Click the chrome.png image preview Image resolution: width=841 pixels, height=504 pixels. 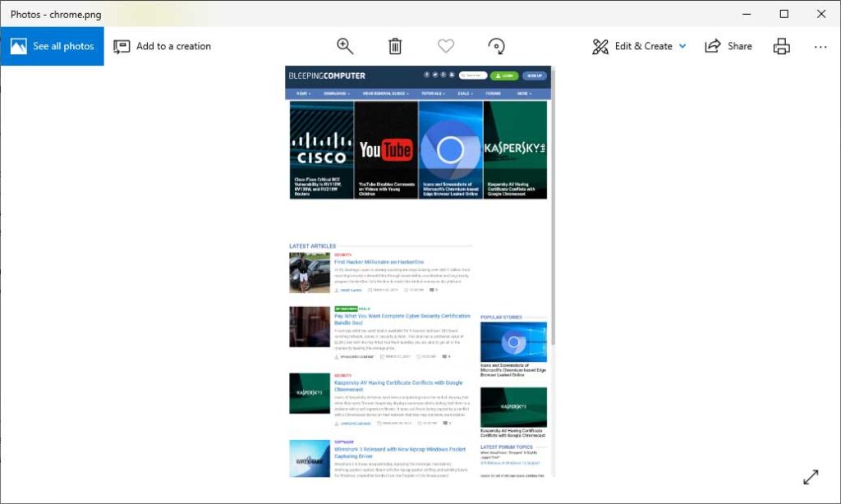419,272
